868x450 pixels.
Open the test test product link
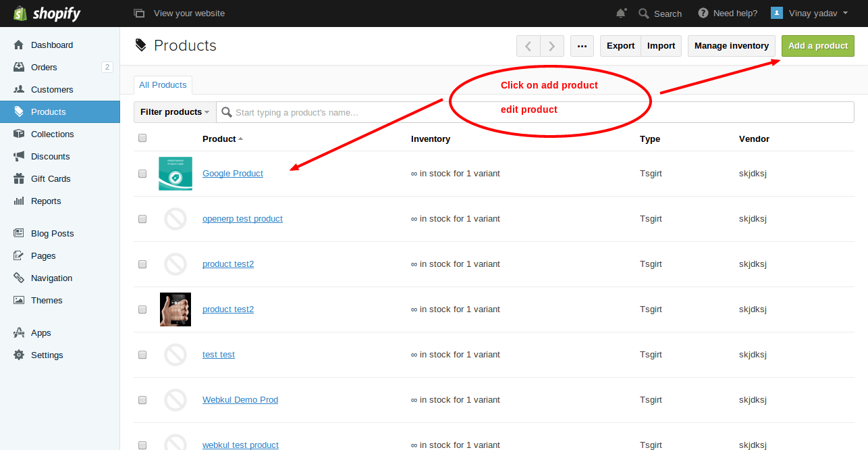click(219, 355)
